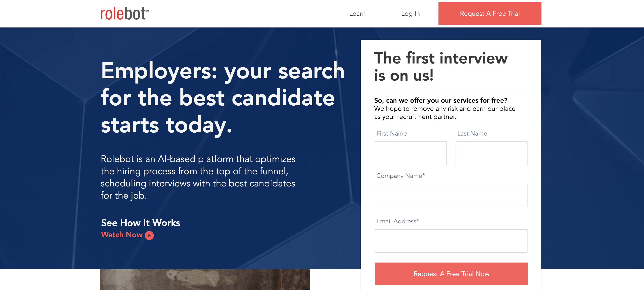Go to the Log In page
Viewport: 644px width, 290px height.
tap(410, 14)
